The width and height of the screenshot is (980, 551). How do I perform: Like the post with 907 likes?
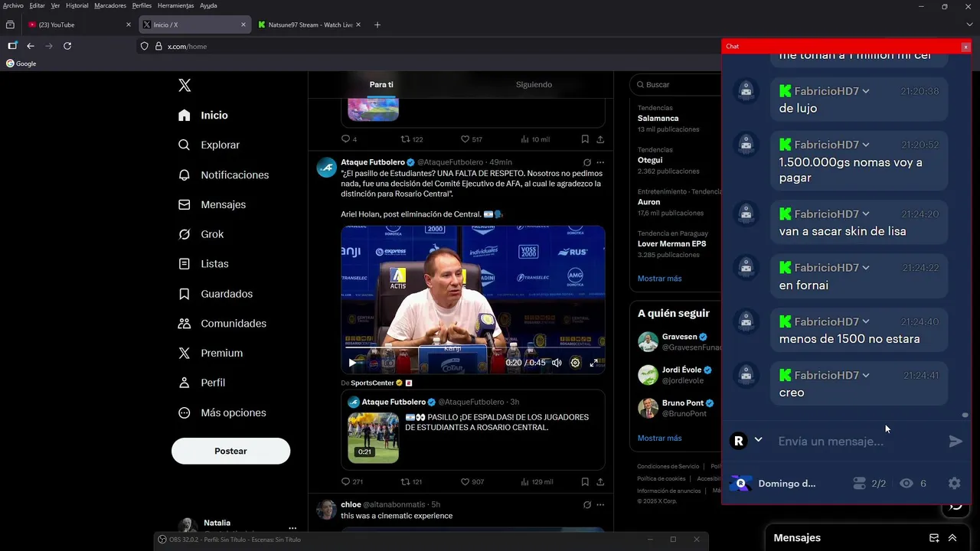click(x=465, y=481)
